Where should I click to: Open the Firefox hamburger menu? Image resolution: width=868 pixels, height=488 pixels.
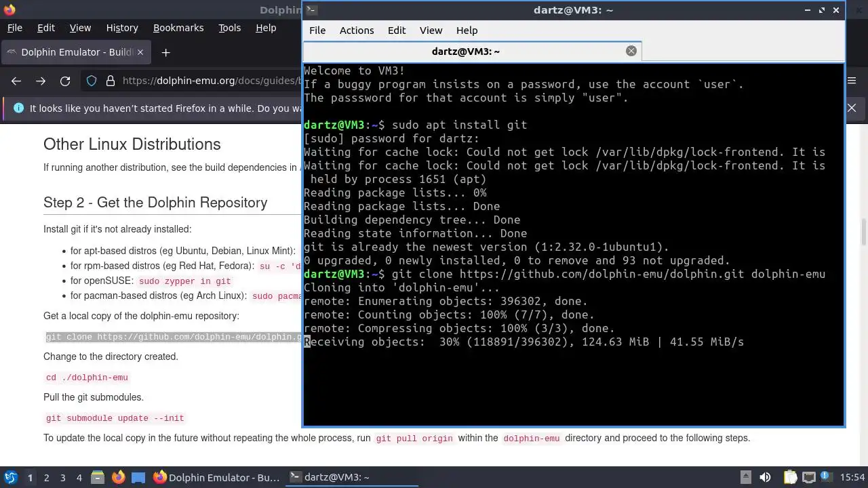pyautogui.click(x=852, y=81)
